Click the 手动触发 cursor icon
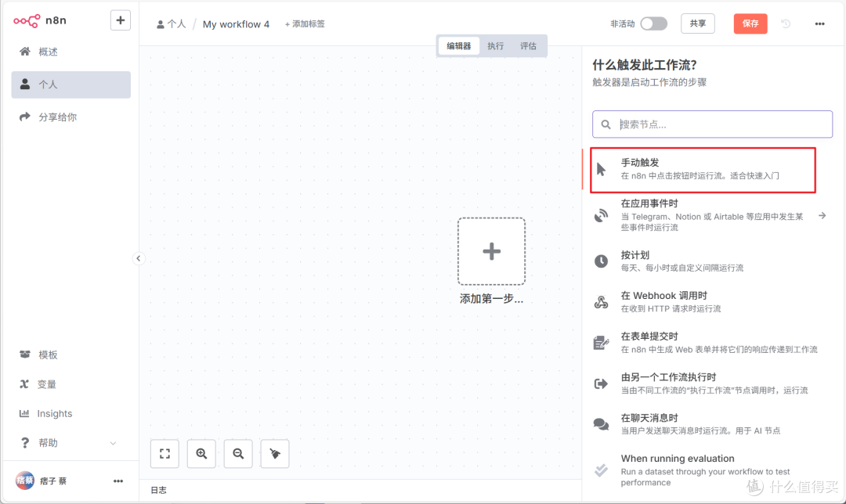This screenshot has height=504, width=846. point(601,169)
